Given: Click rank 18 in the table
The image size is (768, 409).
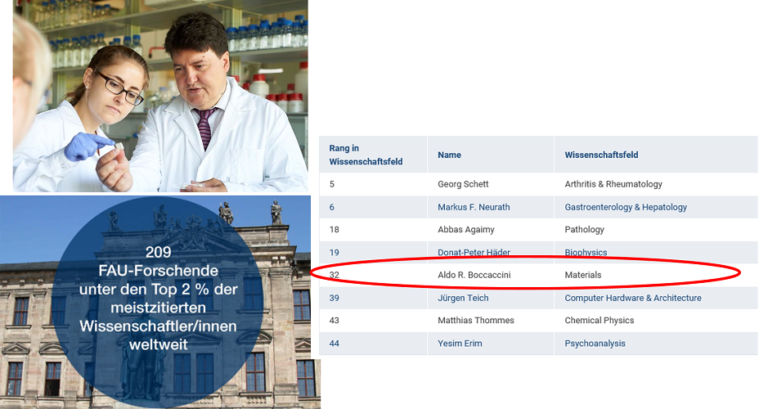Looking at the screenshot, I should click(334, 230).
